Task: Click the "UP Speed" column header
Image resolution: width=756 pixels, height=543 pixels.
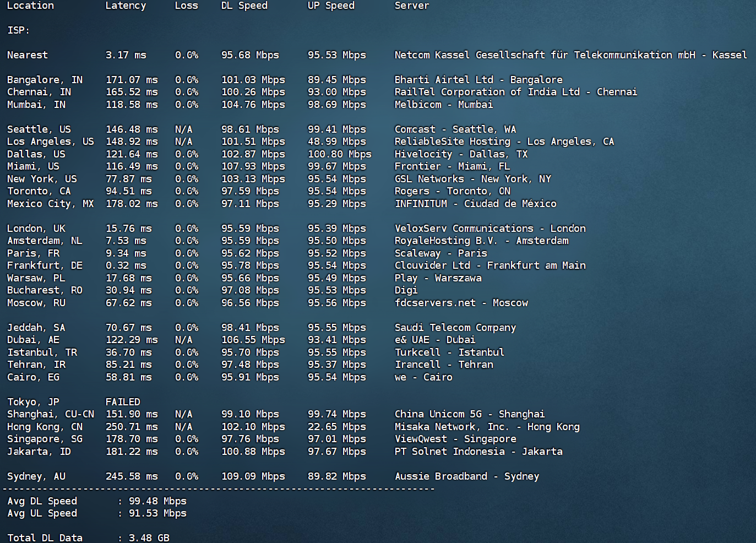Action: click(x=331, y=6)
